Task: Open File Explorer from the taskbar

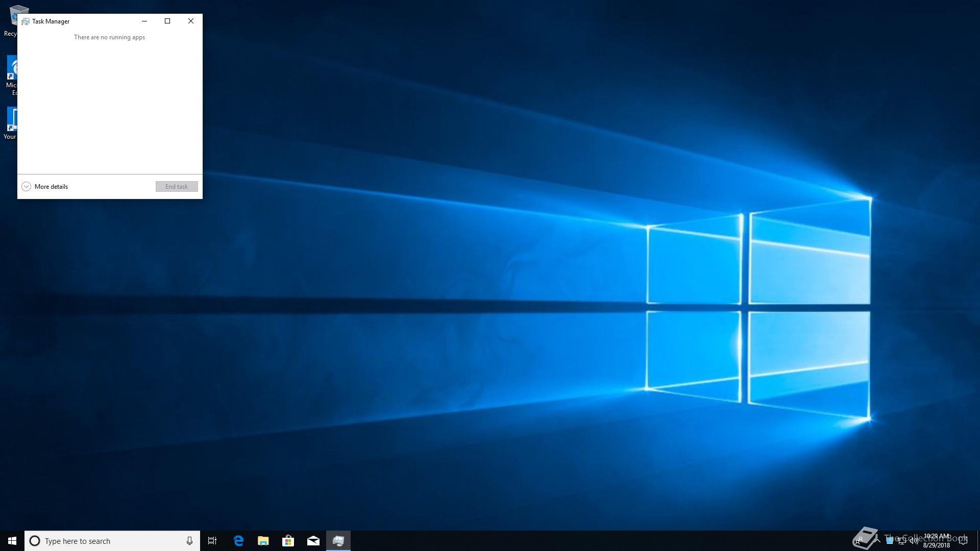Action: coord(263,541)
